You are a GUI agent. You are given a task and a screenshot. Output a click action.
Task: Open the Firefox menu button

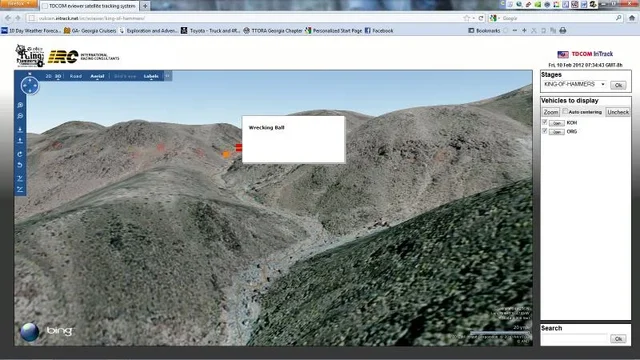tap(19, 4)
